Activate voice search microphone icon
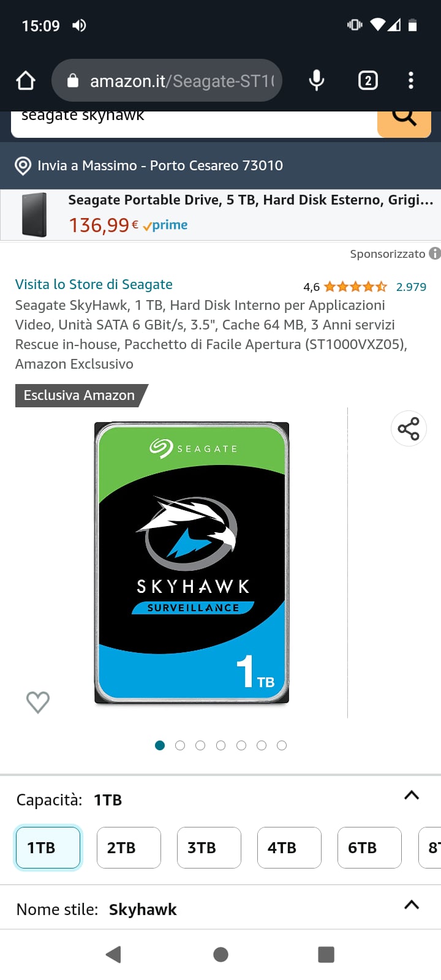 pos(317,80)
